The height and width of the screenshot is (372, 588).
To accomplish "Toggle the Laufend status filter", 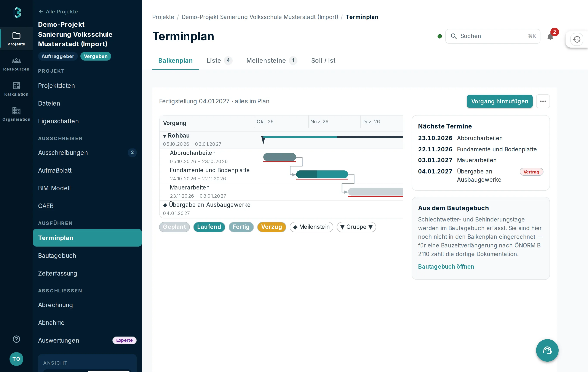I will [209, 227].
